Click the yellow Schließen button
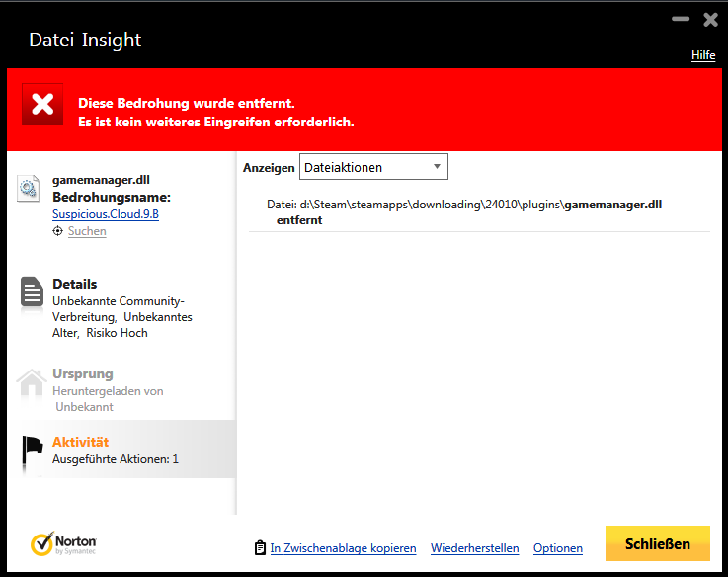Screen dimensions: 728x577 tap(658, 543)
